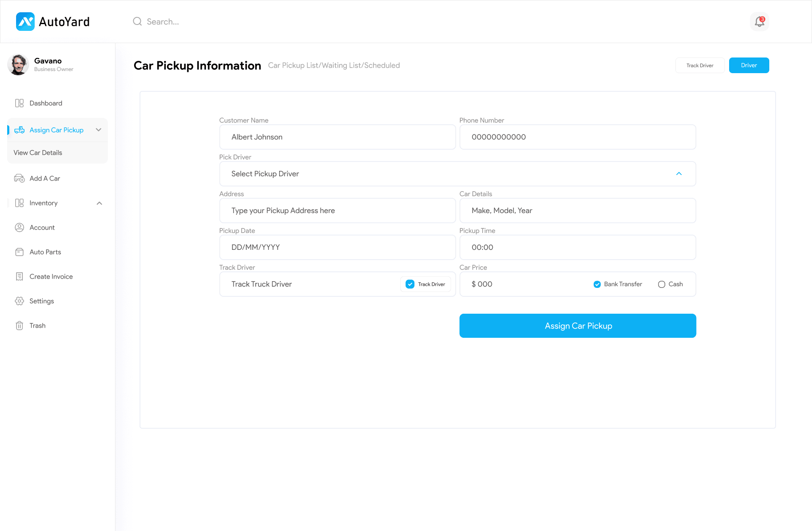Click the AutoYard logo icon
This screenshot has width=812, height=531.
(x=25, y=22)
